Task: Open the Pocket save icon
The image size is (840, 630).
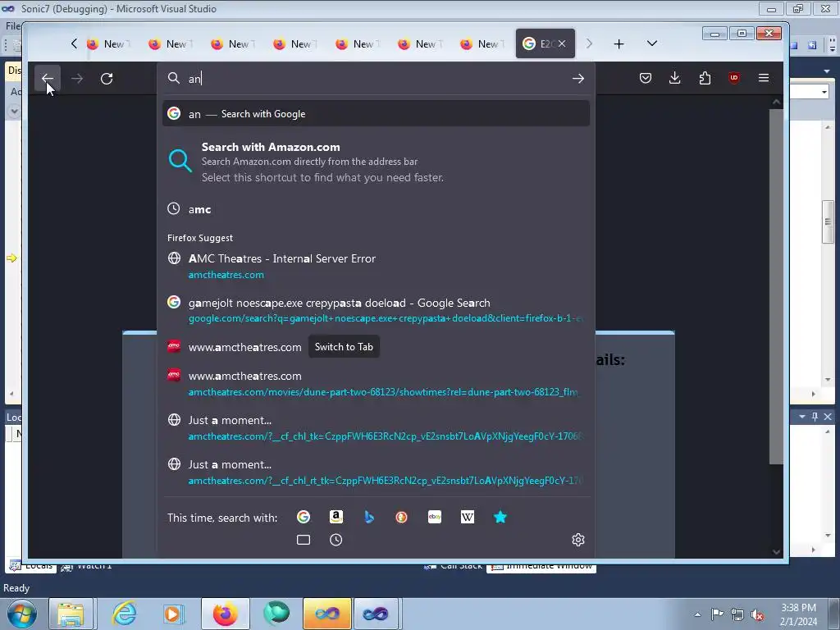Action: click(x=646, y=78)
